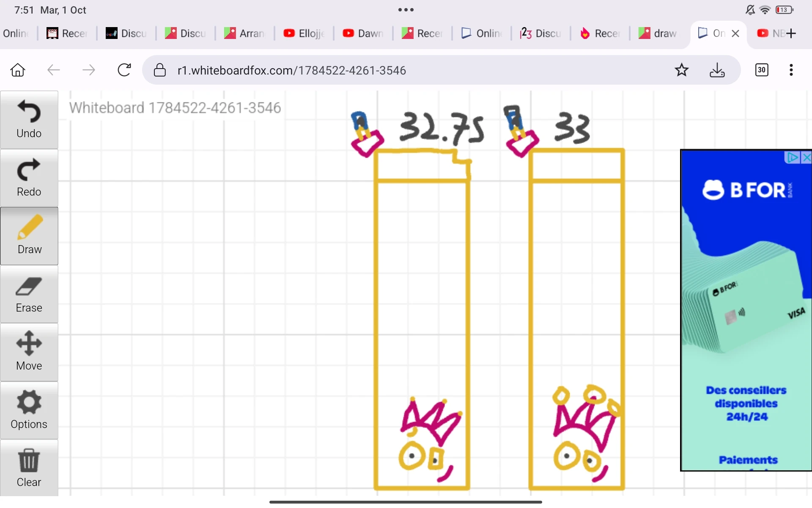812x508 pixels.
Task: Close the current whiteboard tab
Action: [735, 33]
